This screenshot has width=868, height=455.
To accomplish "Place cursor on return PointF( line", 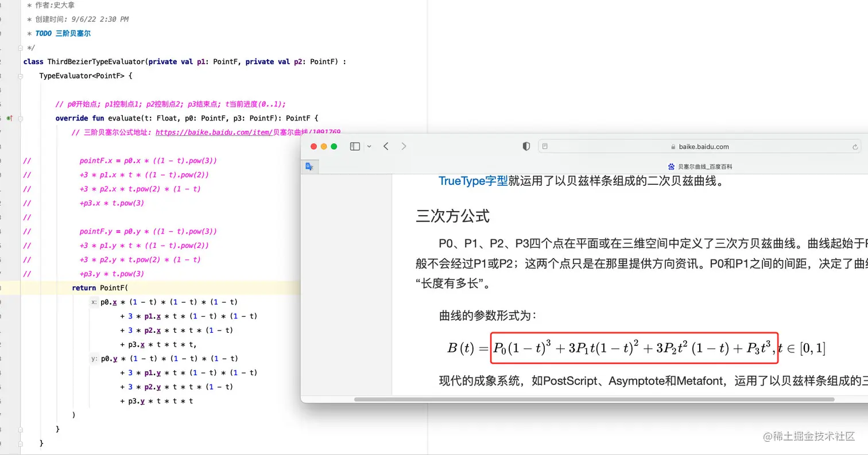I will pyautogui.click(x=101, y=288).
